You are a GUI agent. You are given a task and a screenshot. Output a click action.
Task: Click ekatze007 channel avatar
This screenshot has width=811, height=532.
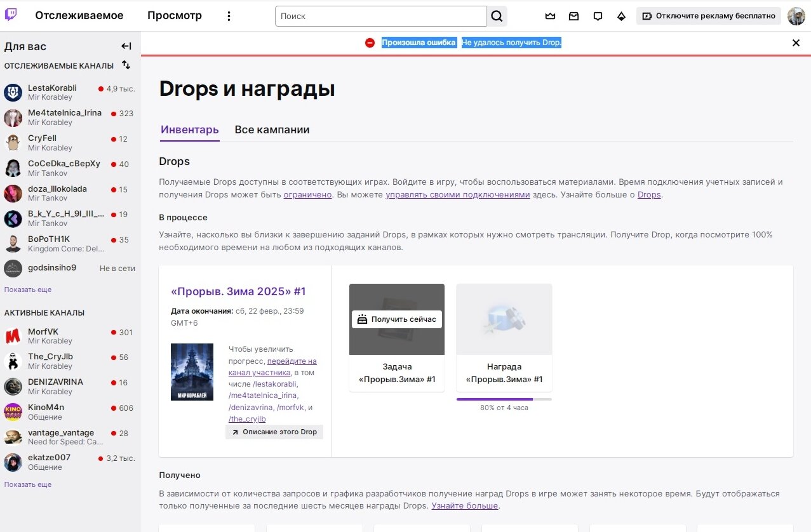13,462
